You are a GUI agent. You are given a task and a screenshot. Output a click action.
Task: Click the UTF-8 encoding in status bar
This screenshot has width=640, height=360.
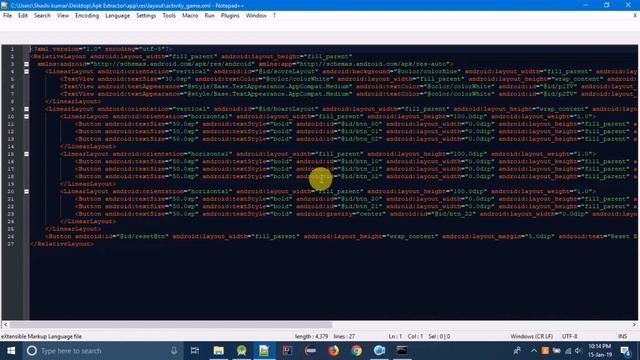pyautogui.click(x=569, y=336)
